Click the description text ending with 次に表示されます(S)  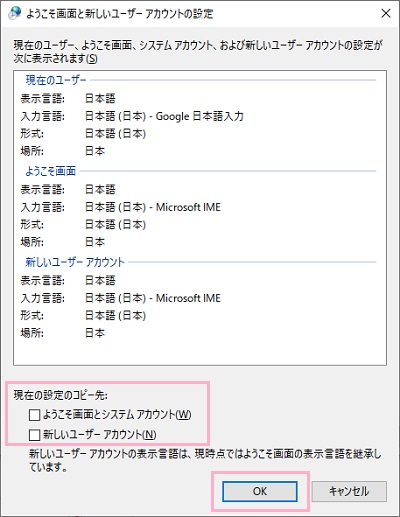[x=198, y=52]
